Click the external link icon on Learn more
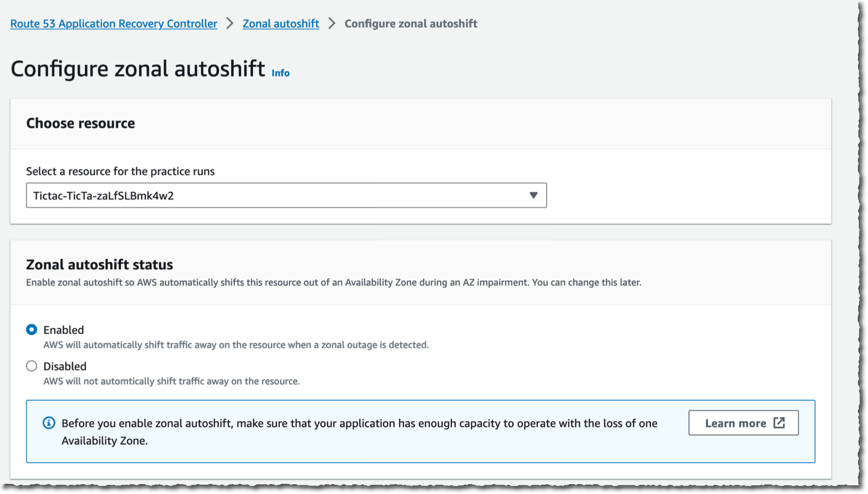Screen dimensions: 868x494 tap(780, 422)
